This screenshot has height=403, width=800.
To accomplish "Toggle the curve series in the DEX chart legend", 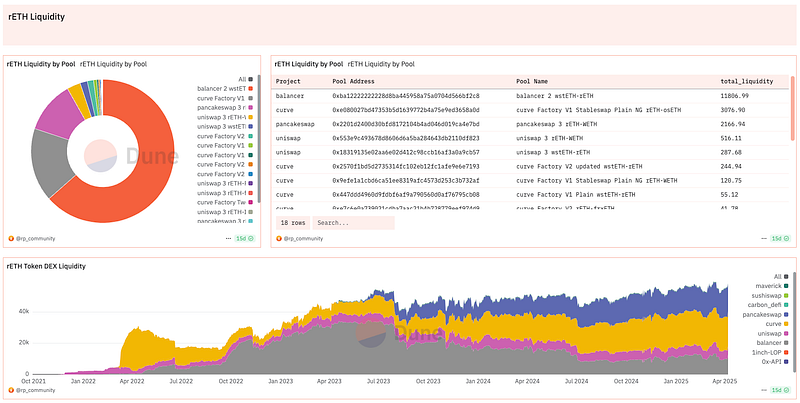I will coord(779,324).
